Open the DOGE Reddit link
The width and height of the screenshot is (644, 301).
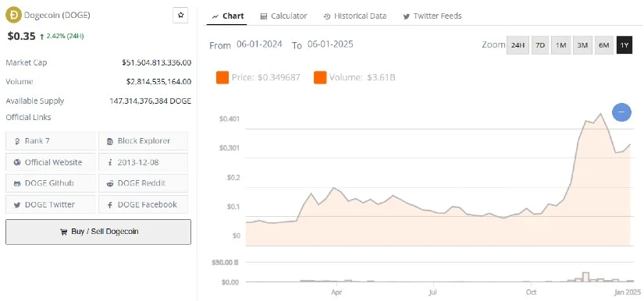point(144,183)
